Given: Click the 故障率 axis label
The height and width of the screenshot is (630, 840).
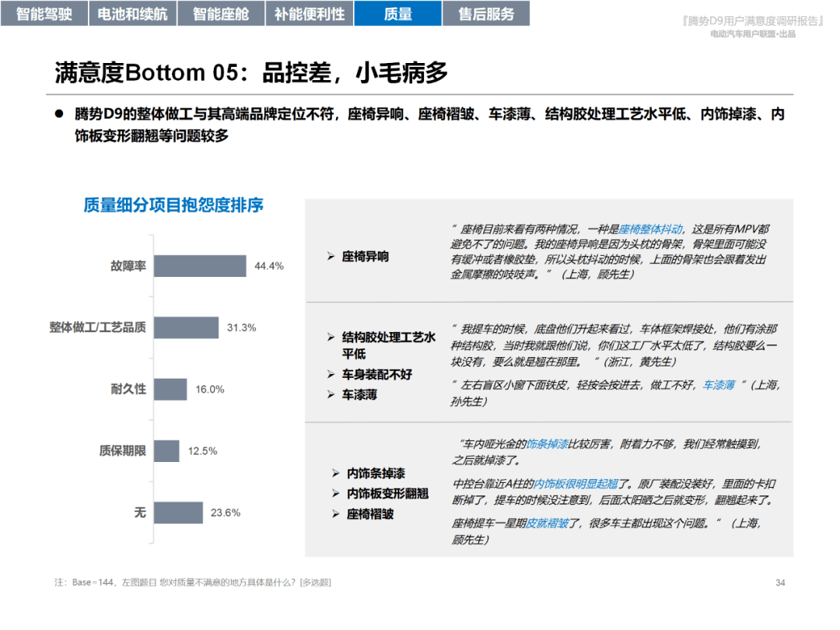Looking at the screenshot, I should click(x=128, y=266).
